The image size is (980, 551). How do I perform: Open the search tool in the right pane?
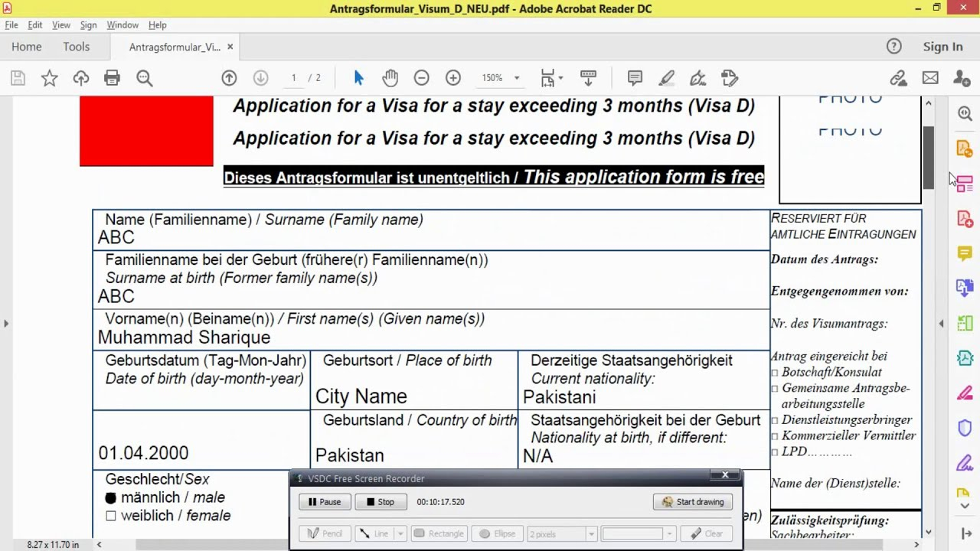point(965,114)
